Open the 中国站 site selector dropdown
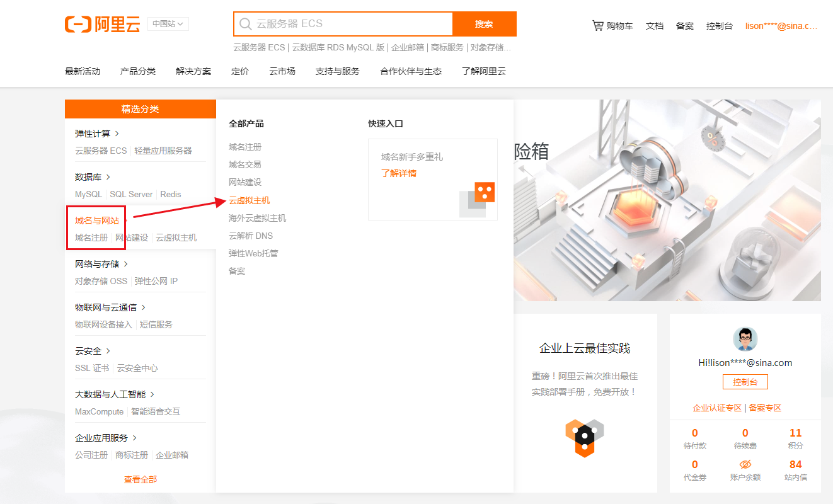The height and width of the screenshot is (504, 833). 168,23
